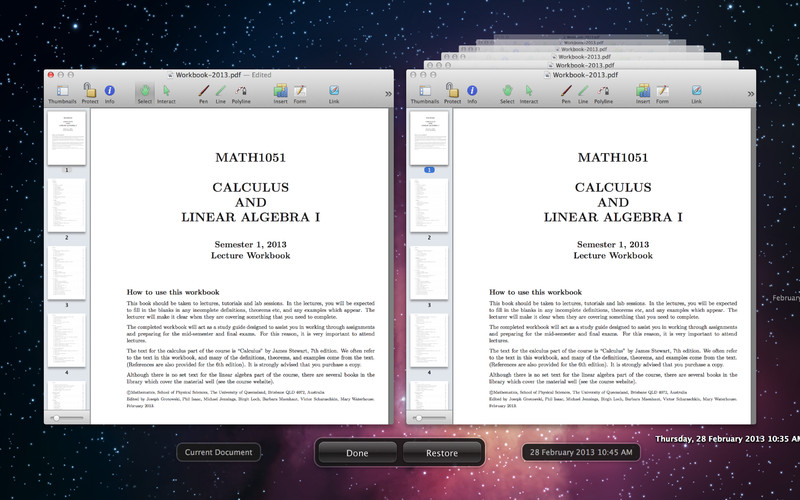Screen dimensions: 800x500
Task: Click the Workbook-2013.pdf title of the right version window
Action: tap(585, 74)
